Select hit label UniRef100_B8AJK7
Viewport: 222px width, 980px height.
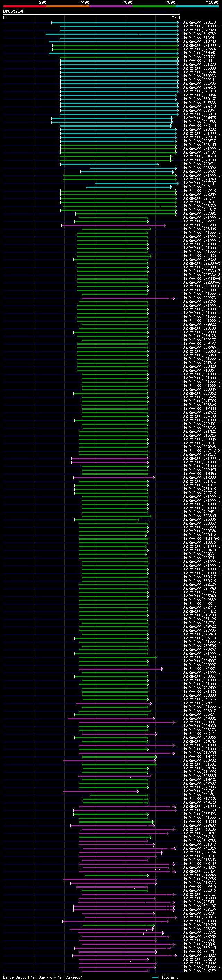(x=199, y=99)
